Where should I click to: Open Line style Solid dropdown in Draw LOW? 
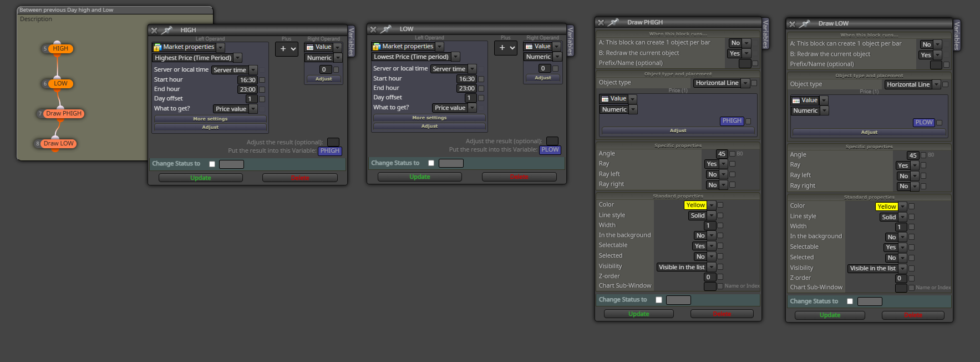[893, 217]
